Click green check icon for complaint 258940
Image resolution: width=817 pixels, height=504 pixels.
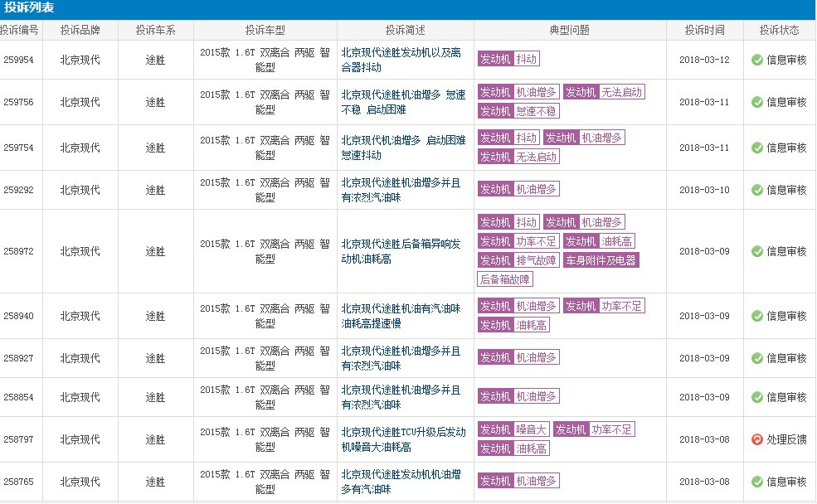click(x=757, y=316)
